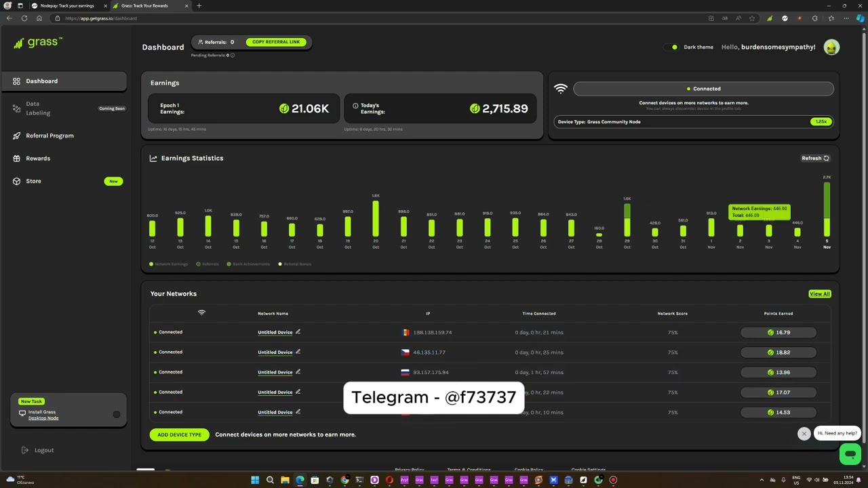This screenshot has height=488, width=868.
Task: Open Windows taskbar search
Action: click(270, 480)
